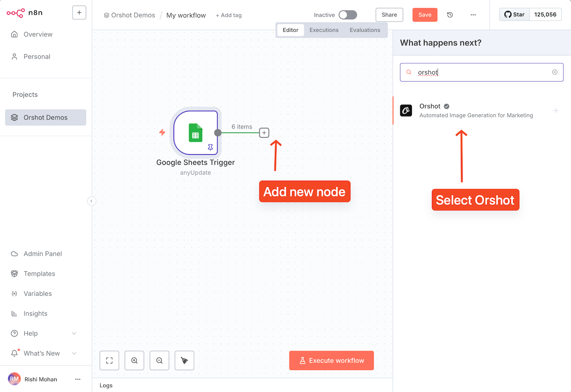
Task: Click the Save button
Action: point(425,15)
